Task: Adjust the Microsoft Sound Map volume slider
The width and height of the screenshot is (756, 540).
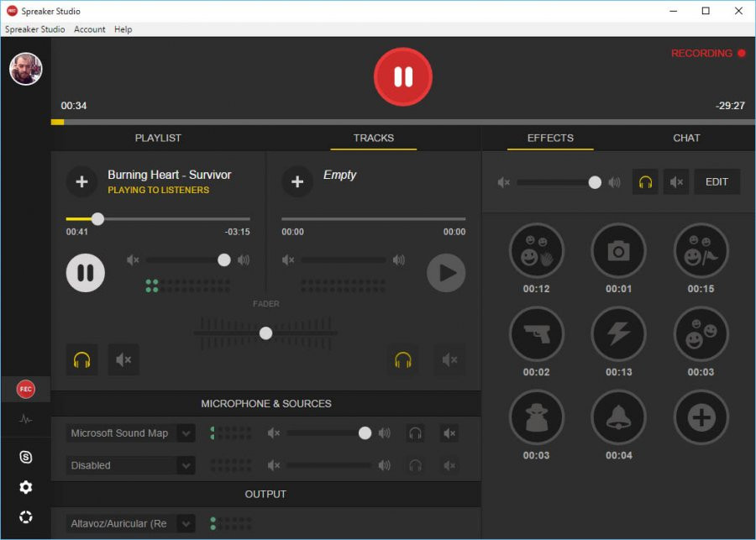Action: tap(329, 433)
